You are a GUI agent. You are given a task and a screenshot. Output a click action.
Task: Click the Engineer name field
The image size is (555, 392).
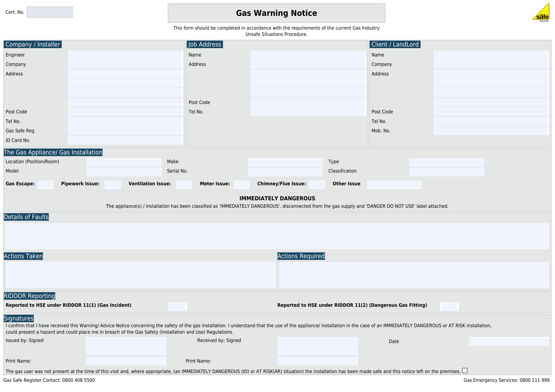(x=125, y=55)
